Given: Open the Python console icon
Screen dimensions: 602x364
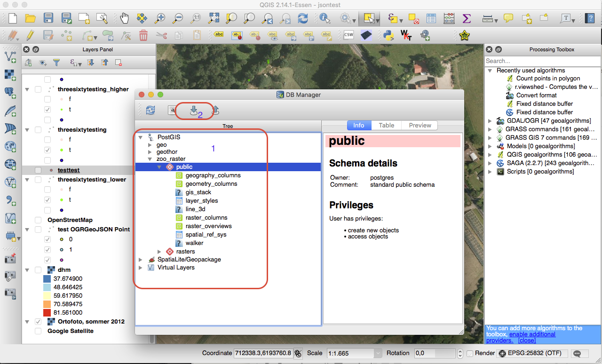Looking at the screenshot, I should [388, 35].
